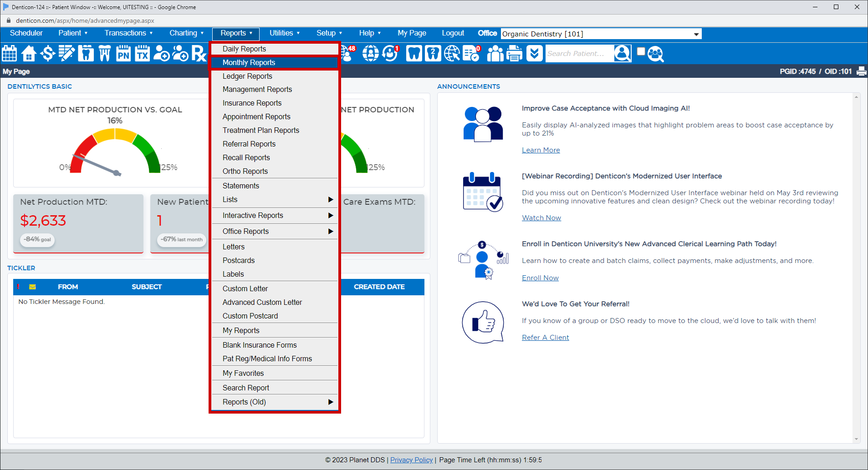Screen dimensions: 868x470
Task: Open Appointment Reports
Action: coord(275,116)
